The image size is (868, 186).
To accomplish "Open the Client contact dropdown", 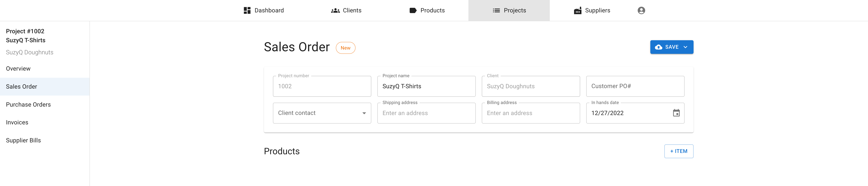I will 322,113.
